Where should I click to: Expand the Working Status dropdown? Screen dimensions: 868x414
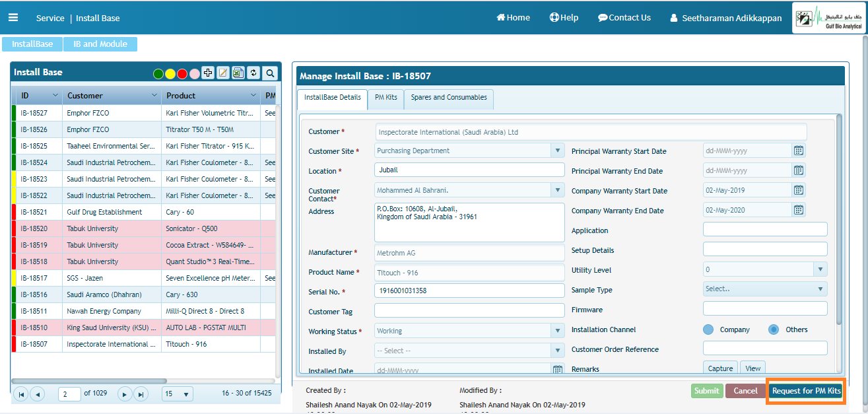(x=558, y=331)
